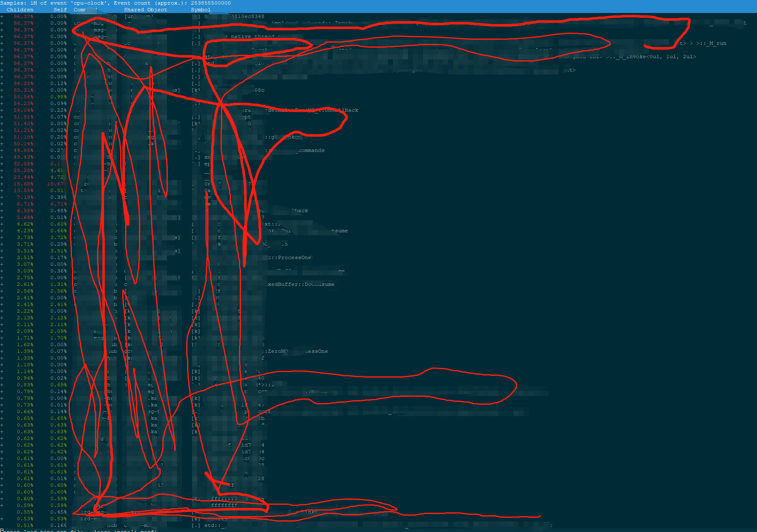Click the xedBuffer::DoConsume symbol text
This screenshot has width=757, height=532.
[301, 285]
